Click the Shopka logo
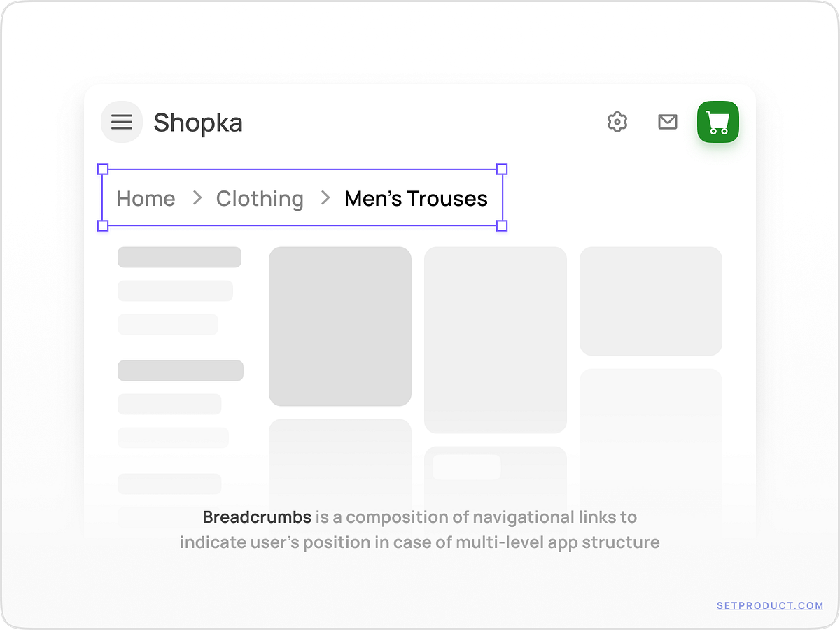840x630 pixels. (198, 123)
